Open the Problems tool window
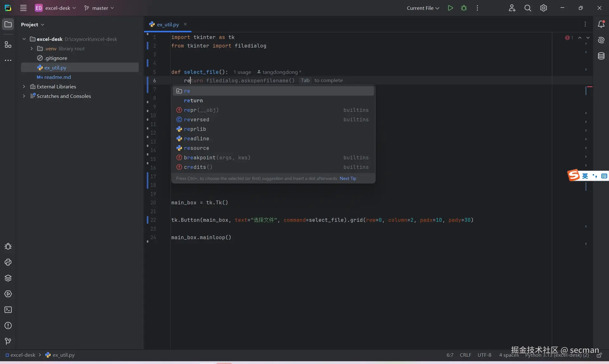 [8, 326]
